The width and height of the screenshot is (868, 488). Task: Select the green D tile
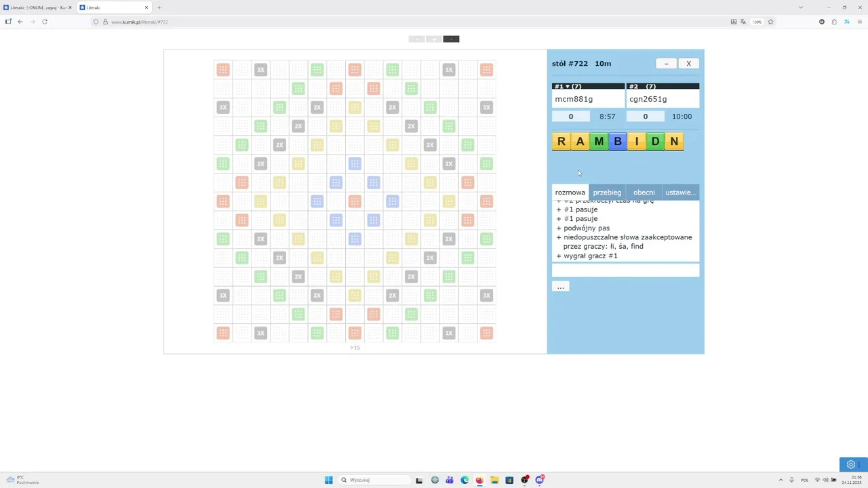coord(655,142)
